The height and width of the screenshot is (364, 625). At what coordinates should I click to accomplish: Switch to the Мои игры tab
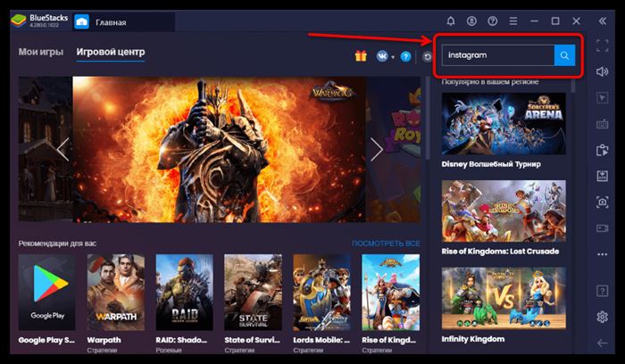[41, 52]
